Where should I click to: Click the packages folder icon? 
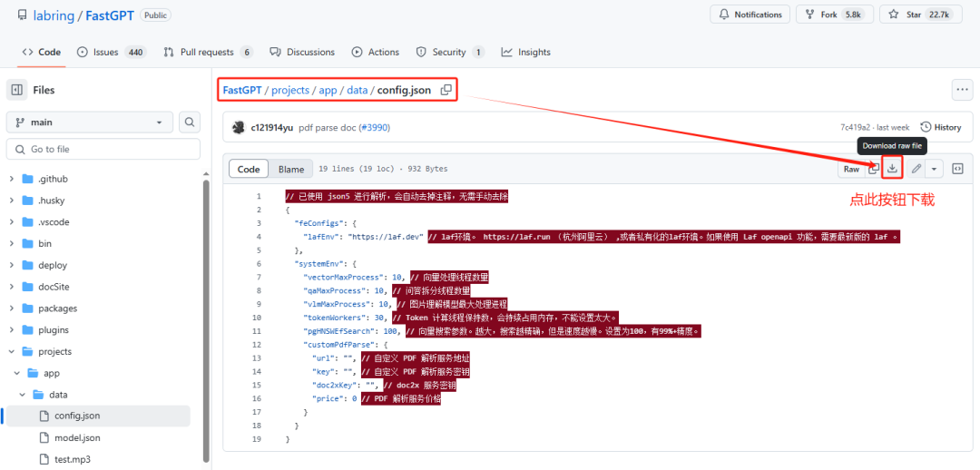click(x=27, y=308)
